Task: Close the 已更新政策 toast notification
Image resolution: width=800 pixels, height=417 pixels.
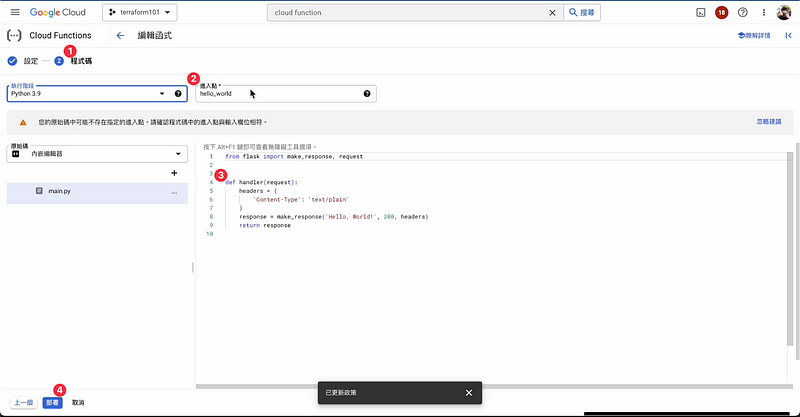Action: click(x=469, y=393)
